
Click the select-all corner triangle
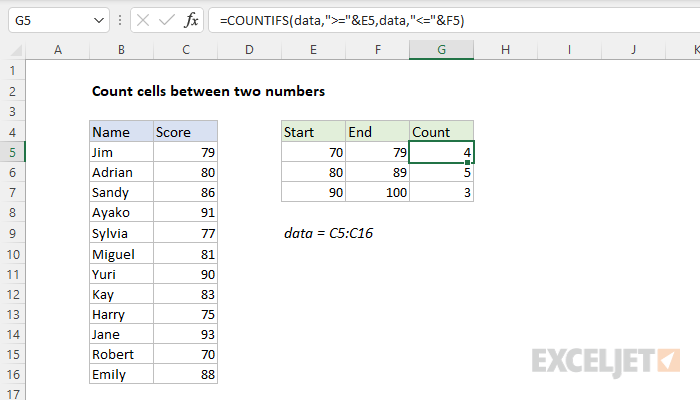(x=17, y=50)
